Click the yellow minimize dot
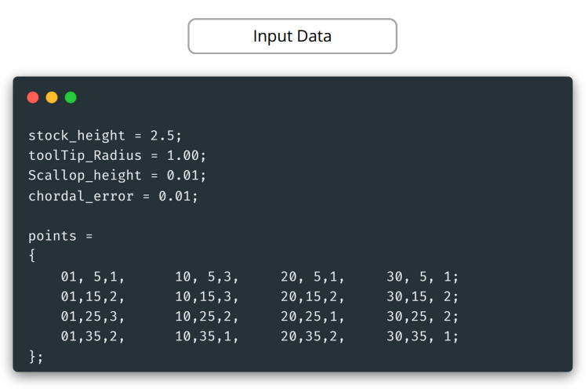This screenshot has height=392, width=588. (52, 97)
